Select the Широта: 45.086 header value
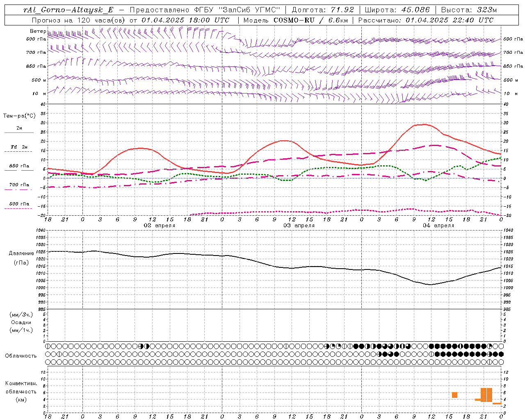The image size is (525, 420). [x=397, y=10]
